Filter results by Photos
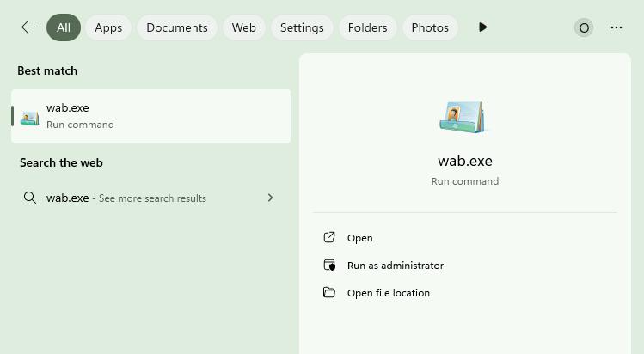The height and width of the screenshot is (354, 644). 430,27
